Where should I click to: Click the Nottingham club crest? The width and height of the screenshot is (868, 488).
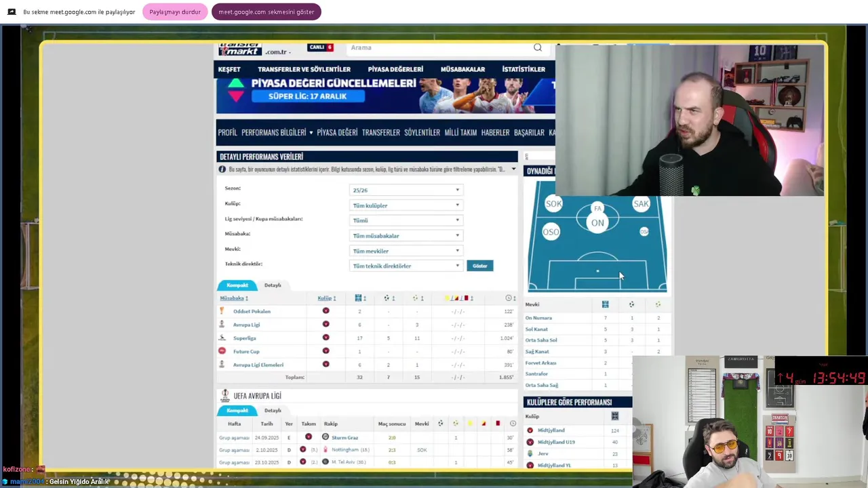[325, 450]
